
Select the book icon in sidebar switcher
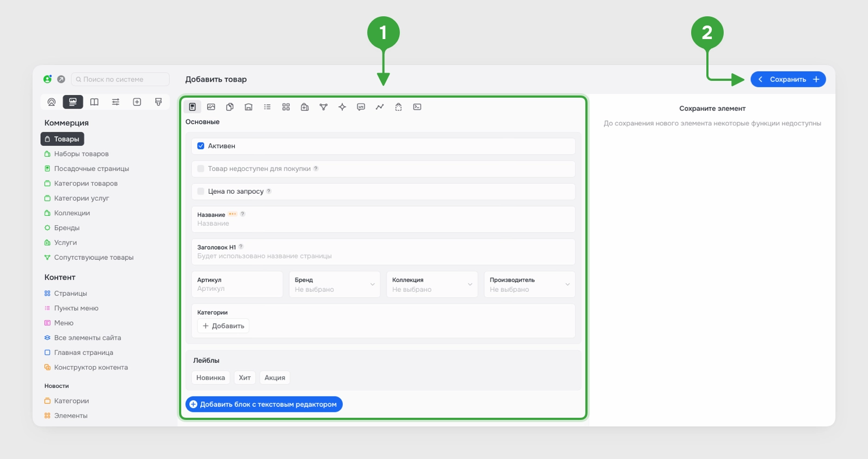click(x=94, y=102)
